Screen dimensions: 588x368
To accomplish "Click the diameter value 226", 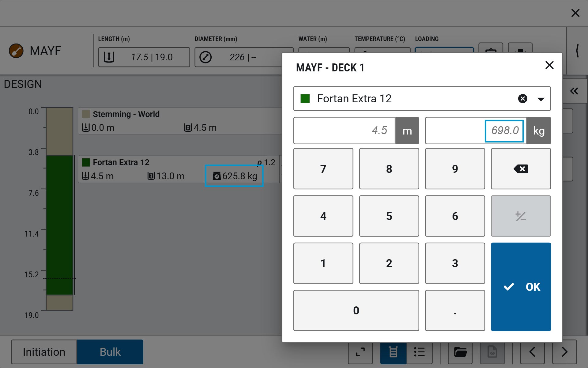I will tap(237, 57).
